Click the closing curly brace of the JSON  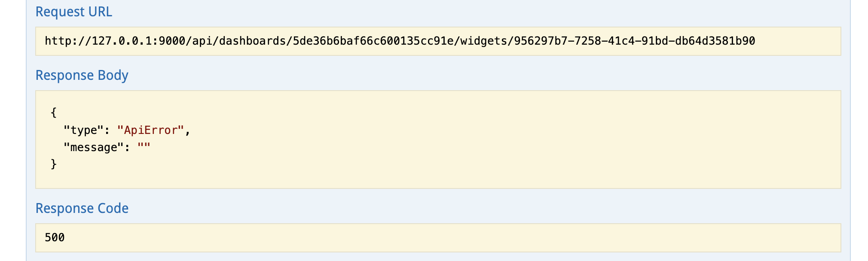coord(54,164)
